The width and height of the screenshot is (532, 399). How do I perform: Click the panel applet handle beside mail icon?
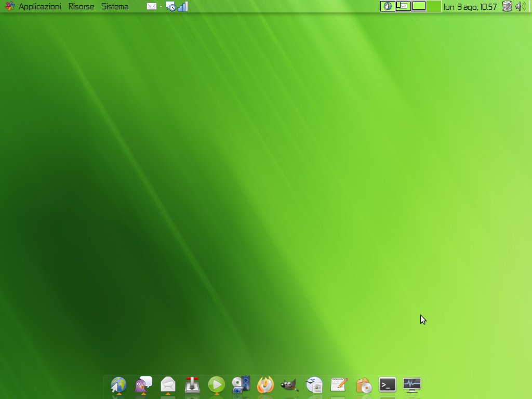click(161, 6)
